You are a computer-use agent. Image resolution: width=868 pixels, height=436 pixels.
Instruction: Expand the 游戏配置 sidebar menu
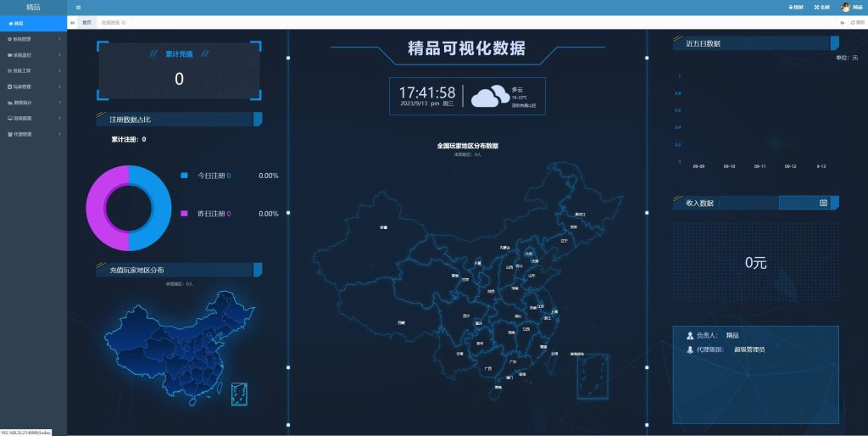pos(33,119)
